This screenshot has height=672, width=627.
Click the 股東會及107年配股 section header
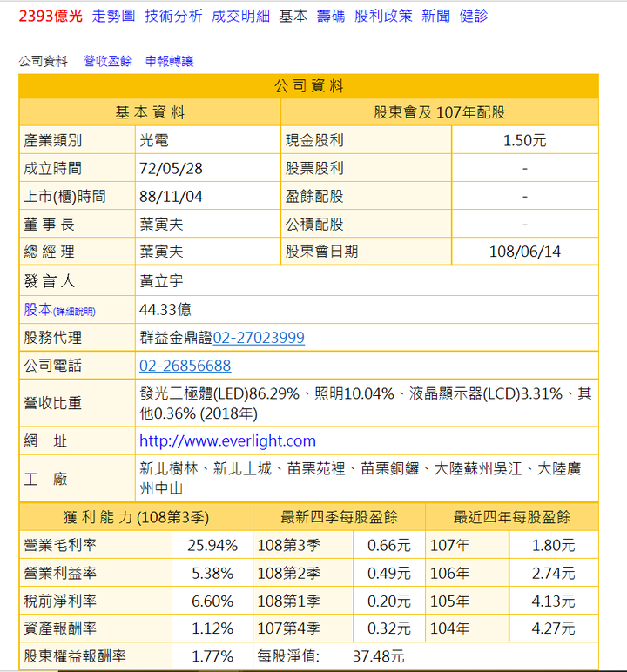pos(440,112)
